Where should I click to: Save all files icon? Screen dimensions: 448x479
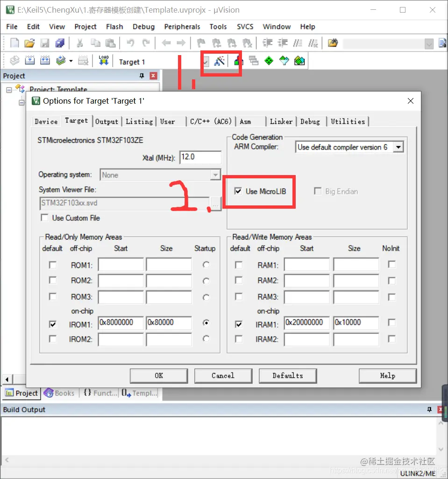[x=60, y=43]
